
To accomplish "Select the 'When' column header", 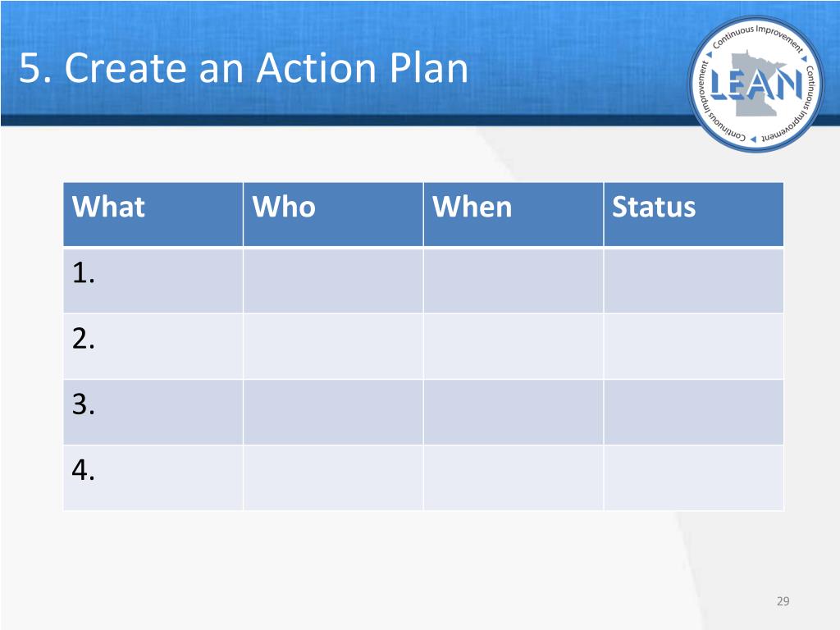I will pyautogui.click(x=514, y=214).
